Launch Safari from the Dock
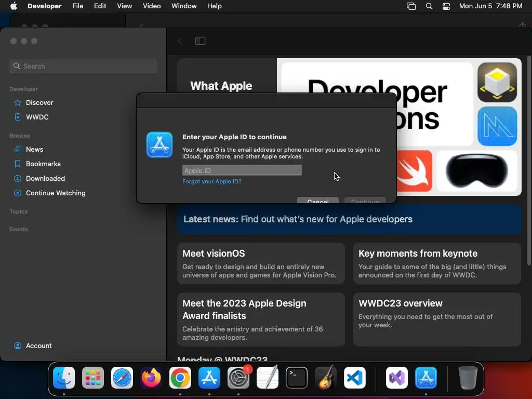 [122, 378]
